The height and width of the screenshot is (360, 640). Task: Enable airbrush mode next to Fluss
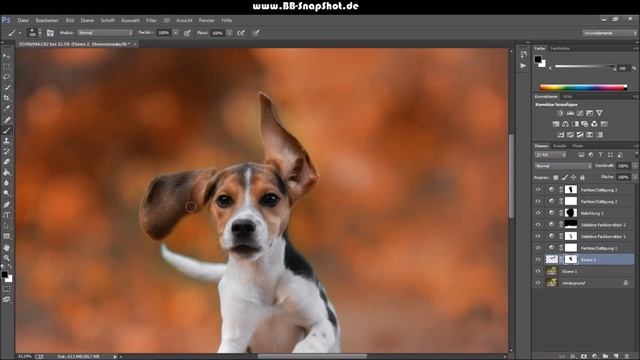[x=241, y=33]
